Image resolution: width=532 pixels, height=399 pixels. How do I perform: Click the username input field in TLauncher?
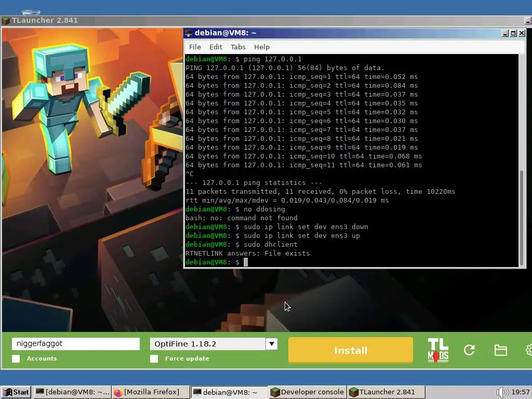point(76,344)
